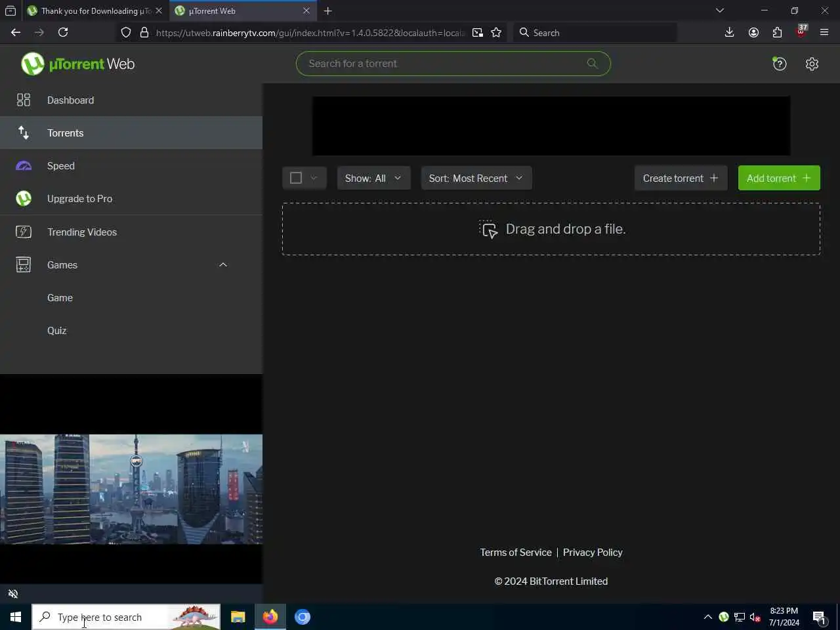Open uBlock extension icon showing 37
This screenshot has width=840, height=630.
point(801,31)
